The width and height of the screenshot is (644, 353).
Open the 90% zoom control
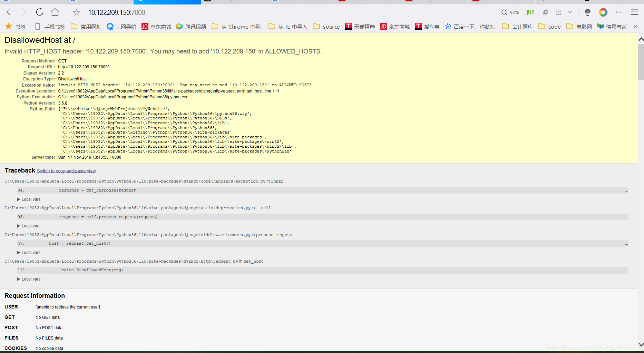pyautogui.click(x=510, y=12)
